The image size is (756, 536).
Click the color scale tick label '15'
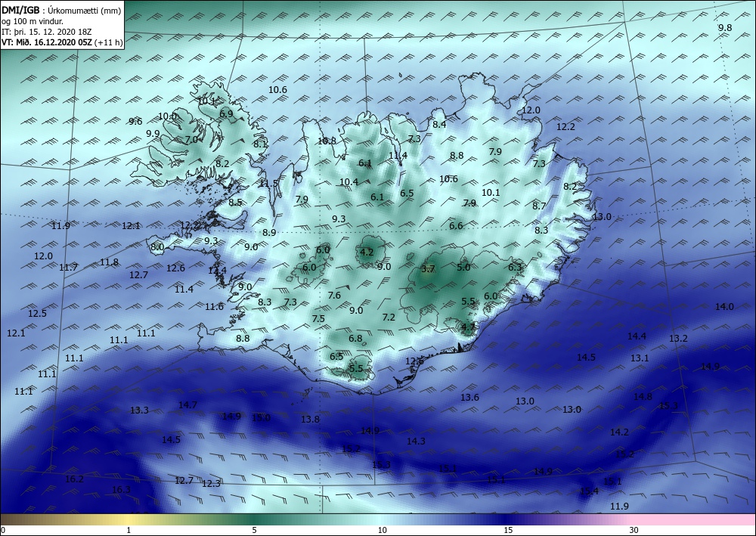click(508, 530)
